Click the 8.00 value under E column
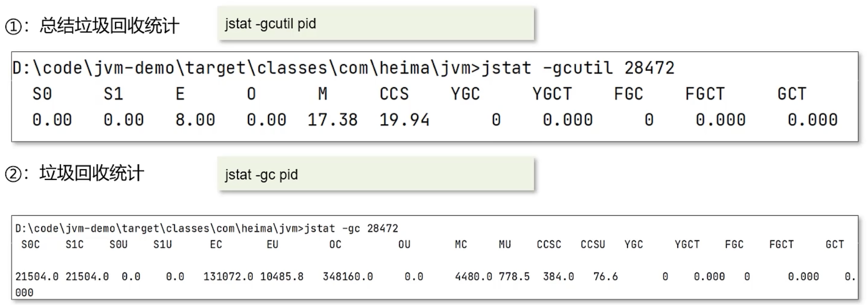 coord(195,119)
